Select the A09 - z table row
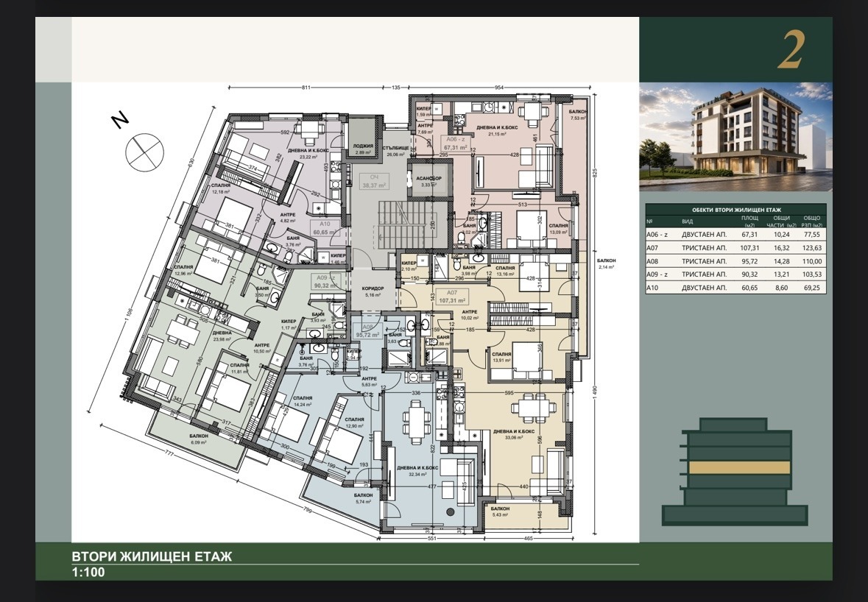Screen dimensions: 868x602 tap(735, 275)
